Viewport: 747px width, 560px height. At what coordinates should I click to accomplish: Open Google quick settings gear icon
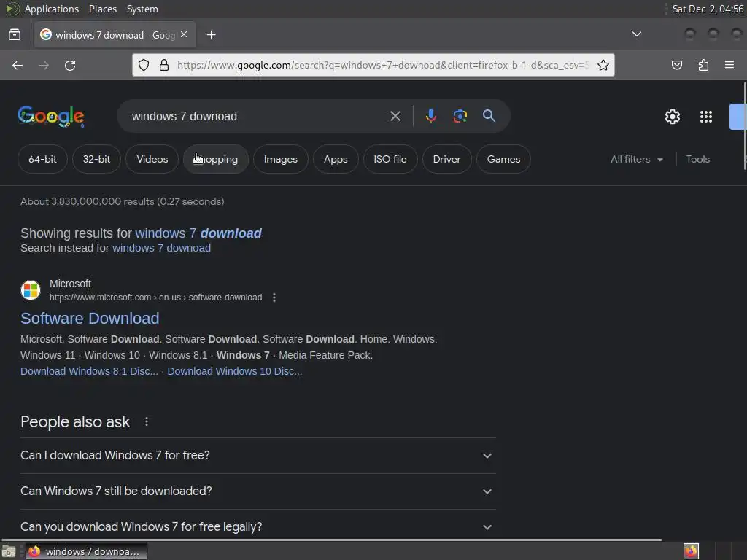tap(672, 117)
